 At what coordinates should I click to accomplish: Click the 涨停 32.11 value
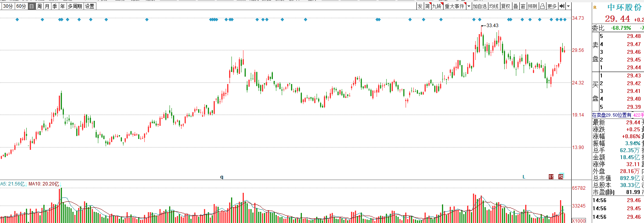tap(633, 164)
